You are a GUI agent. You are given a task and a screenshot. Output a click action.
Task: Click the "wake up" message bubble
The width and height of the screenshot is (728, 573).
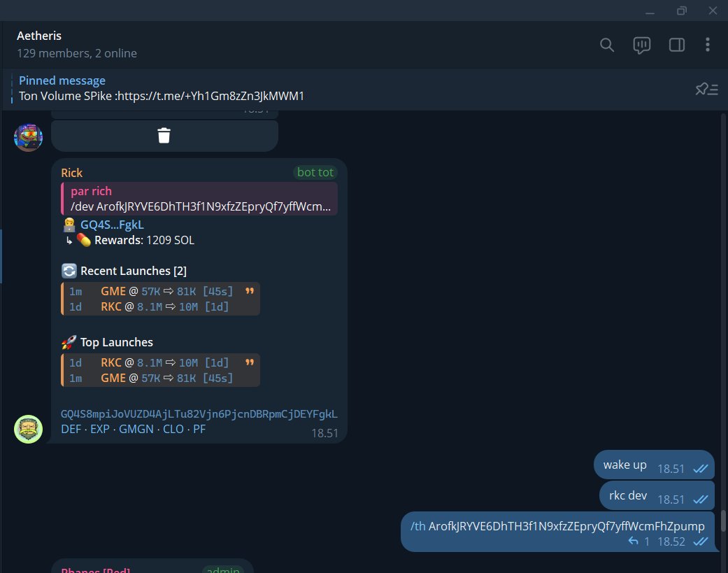654,465
